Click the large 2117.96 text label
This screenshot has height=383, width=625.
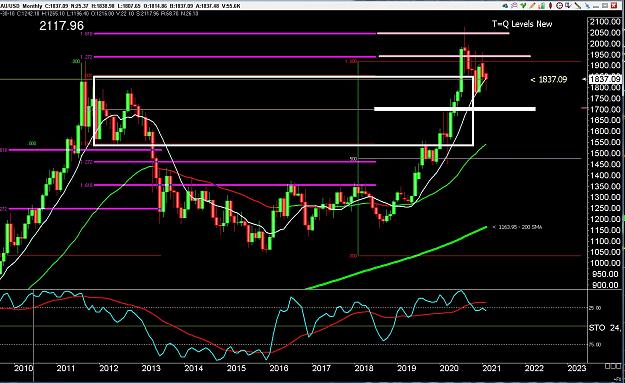(62, 26)
